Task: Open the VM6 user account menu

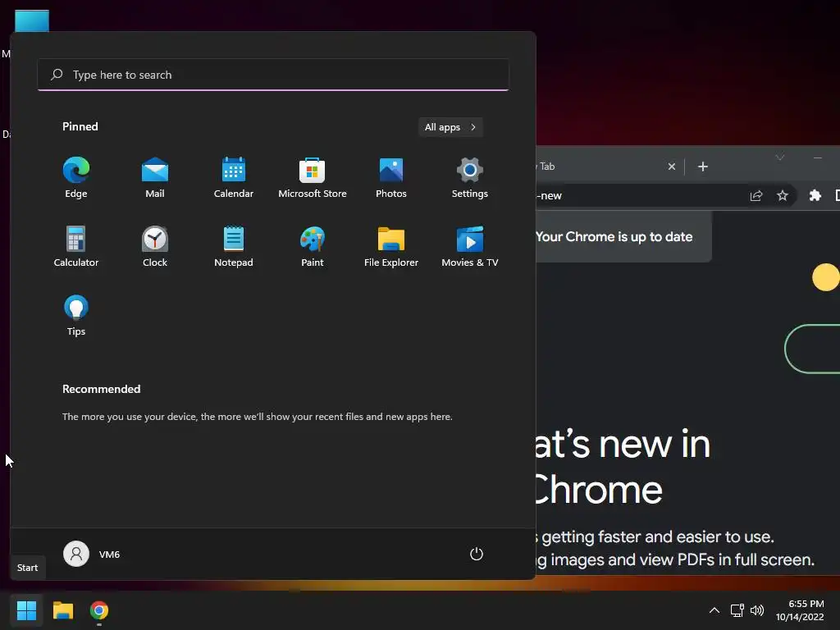Action: pos(92,554)
